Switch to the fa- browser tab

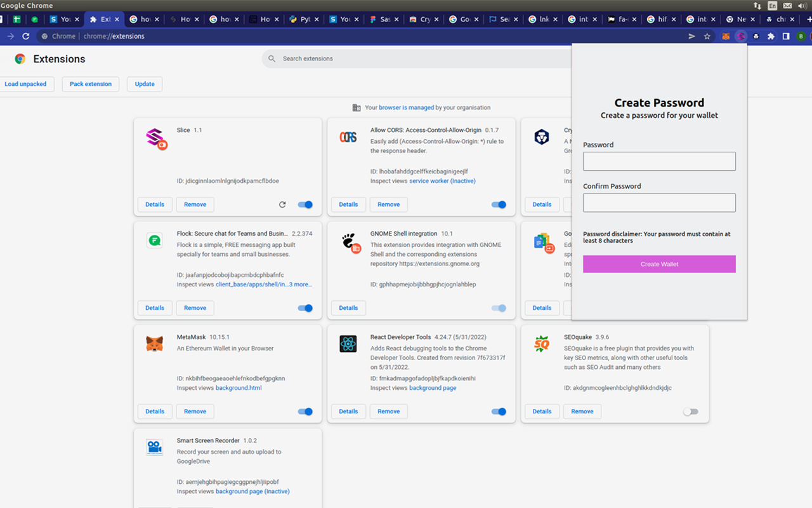coord(623,19)
